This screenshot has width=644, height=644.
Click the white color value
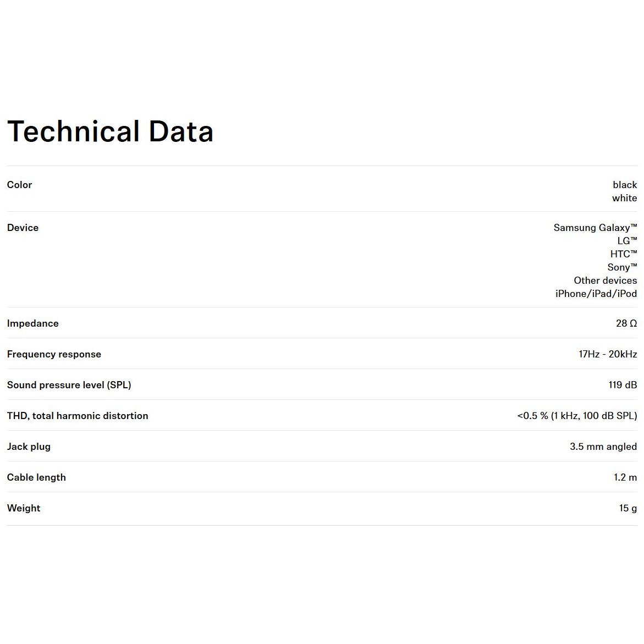624,198
